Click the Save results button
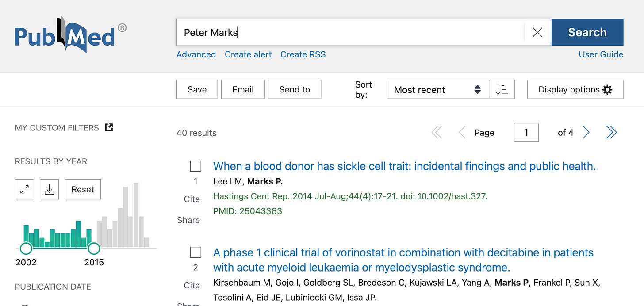Viewport: 644px width, 306px height. point(197,89)
